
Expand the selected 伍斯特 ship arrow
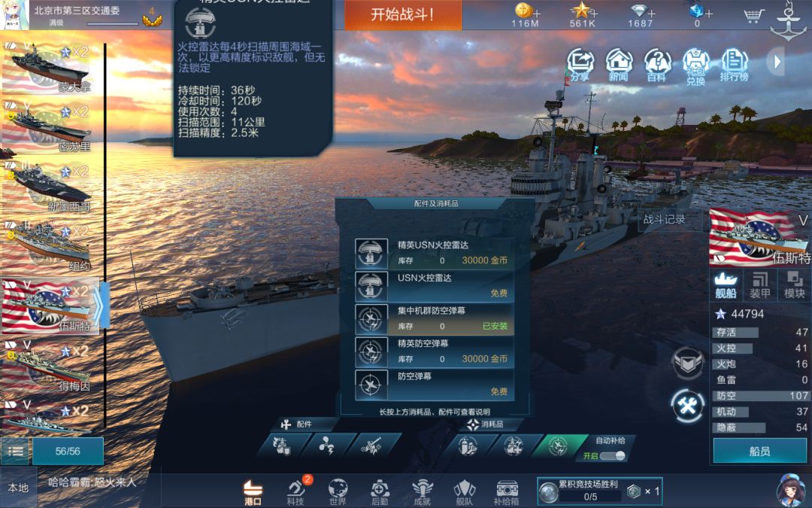click(101, 306)
